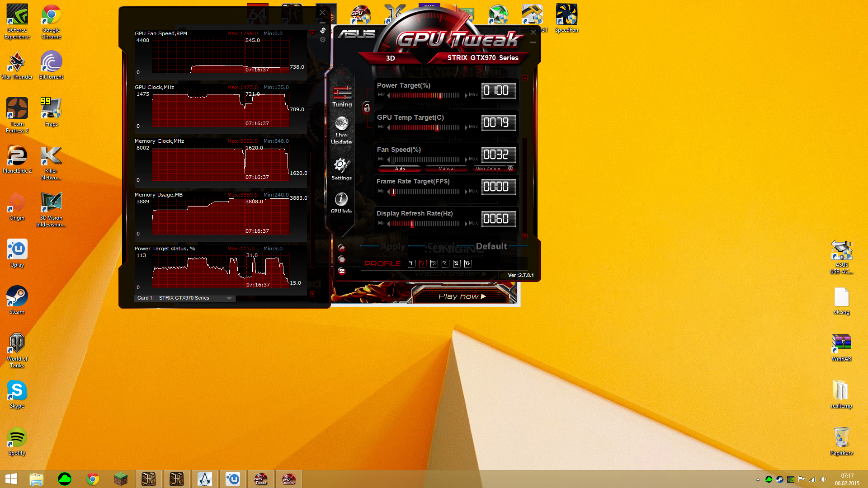Select the G profile
Viewport: 868px width, 488px height.
point(468,263)
